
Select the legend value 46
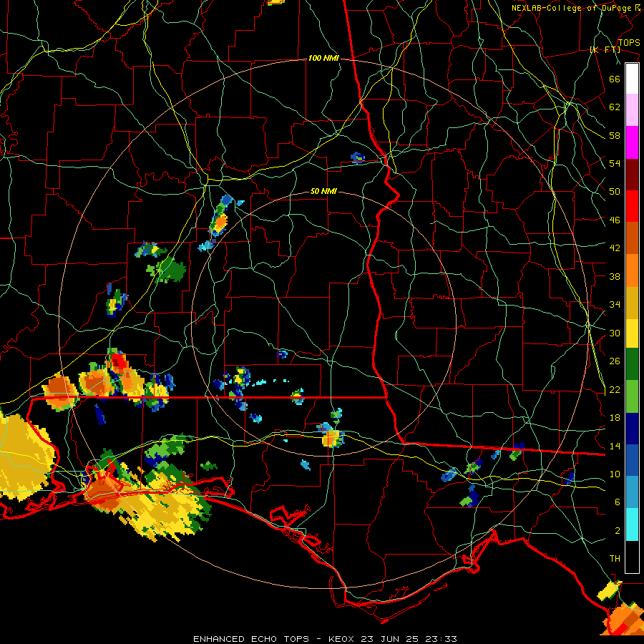tap(615, 220)
